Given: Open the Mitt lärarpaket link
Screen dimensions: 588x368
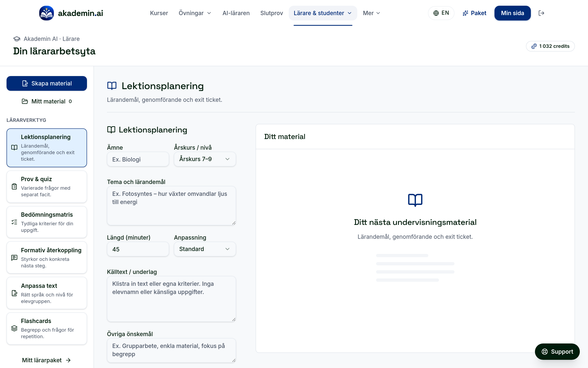Looking at the screenshot, I should [46, 360].
